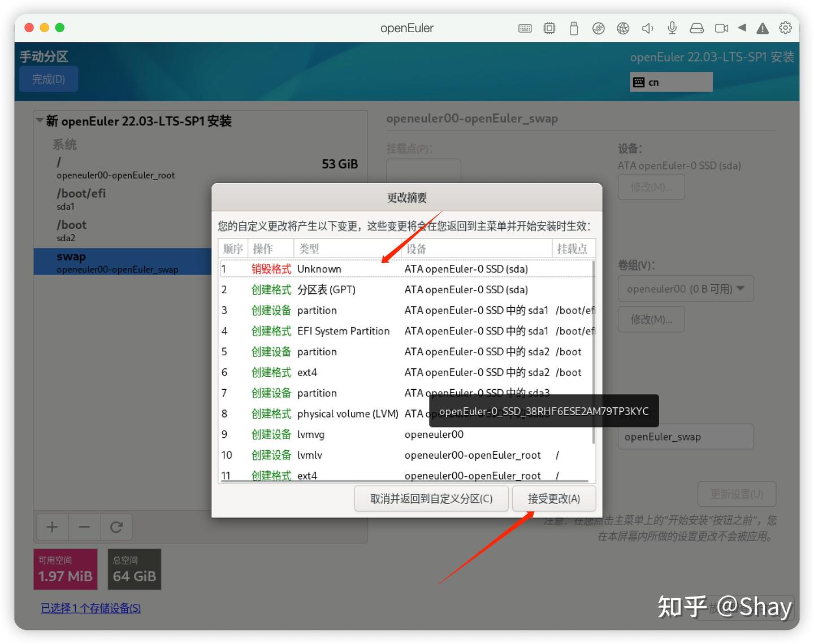Open the openeuler00 volume group dropdown
Viewport: 814px width, 644px height.
tap(686, 288)
